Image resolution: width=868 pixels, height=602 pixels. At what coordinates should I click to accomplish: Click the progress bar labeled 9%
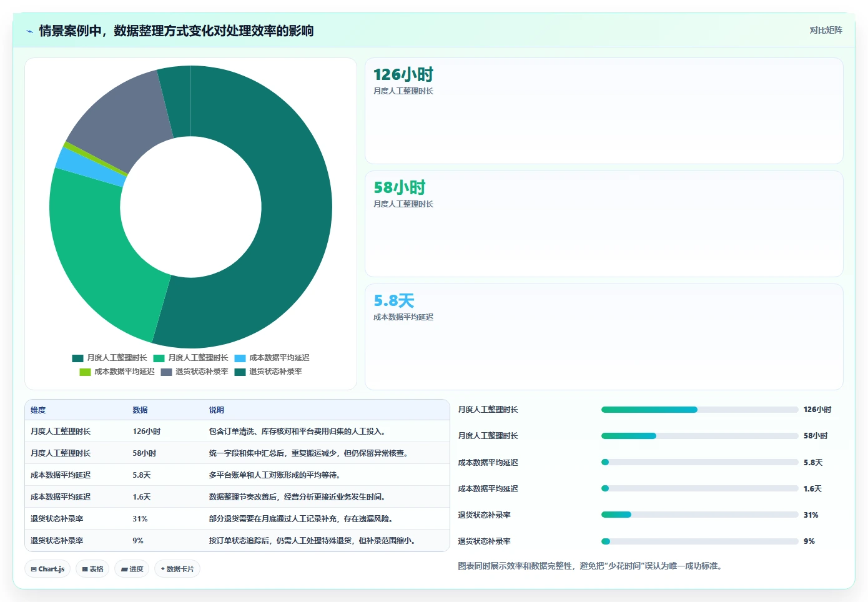click(x=699, y=541)
